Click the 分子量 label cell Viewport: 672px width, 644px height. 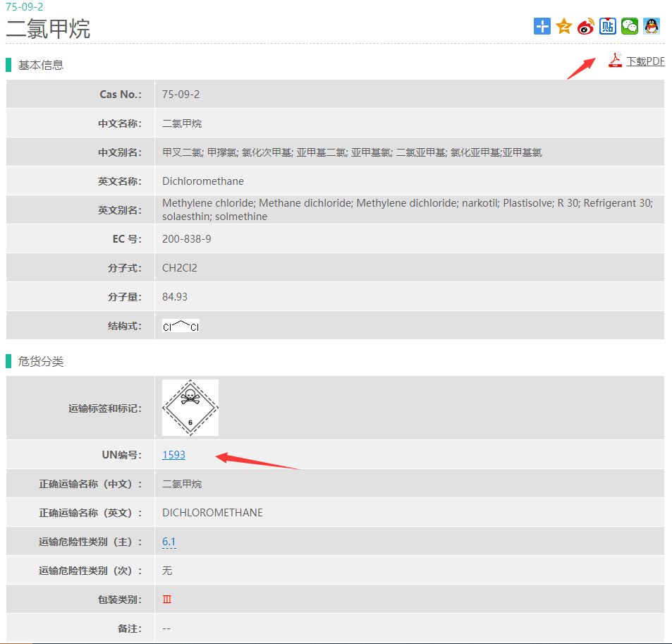click(x=80, y=297)
